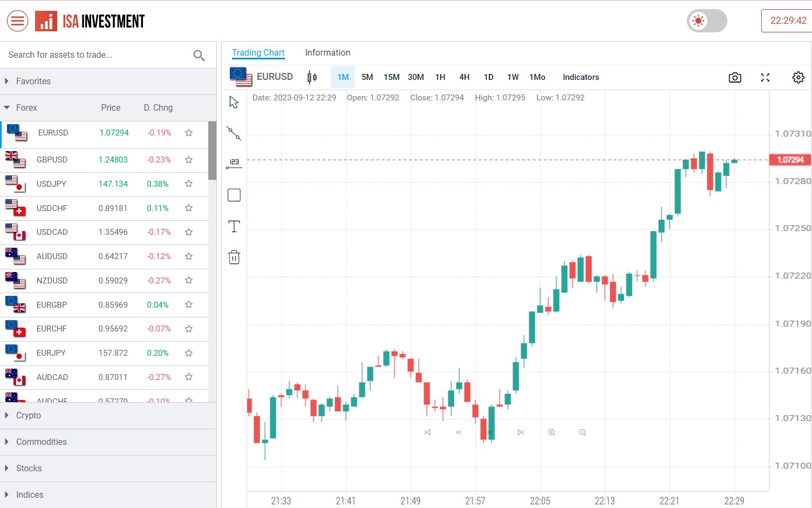Select the horizontal price line tool
The image size is (812, 508).
pyautogui.click(x=234, y=164)
